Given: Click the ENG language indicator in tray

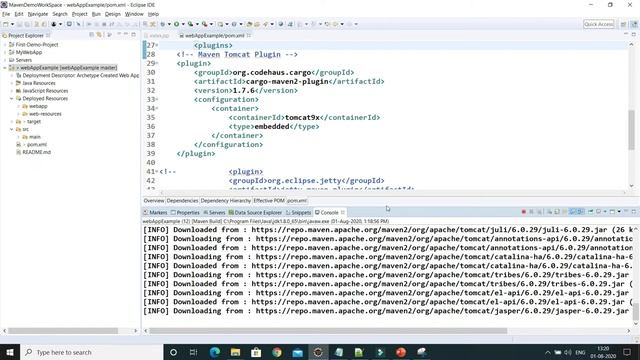Looking at the screenshot, I should (x=580, y=352).
